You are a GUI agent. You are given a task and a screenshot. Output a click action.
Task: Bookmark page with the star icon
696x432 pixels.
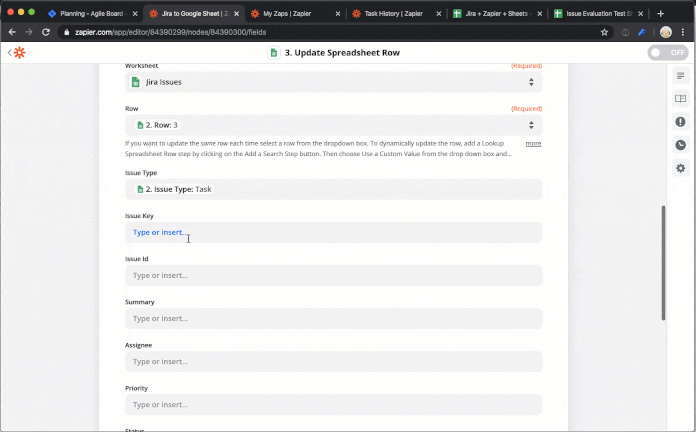(x=604, y=32)
